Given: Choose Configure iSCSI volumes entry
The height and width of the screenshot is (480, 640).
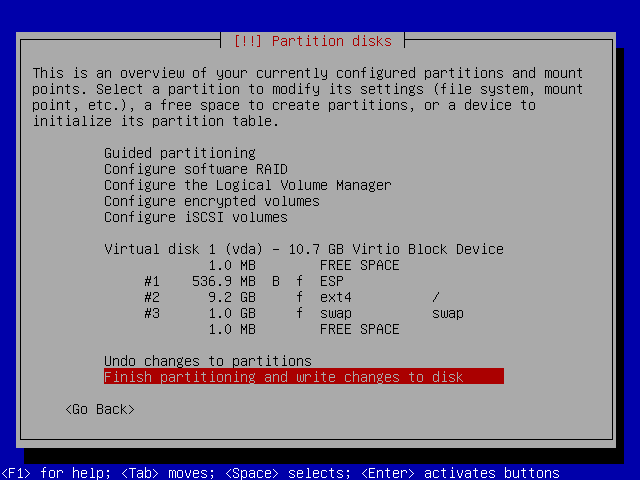Looking at the screenshot, I should 196,217.
